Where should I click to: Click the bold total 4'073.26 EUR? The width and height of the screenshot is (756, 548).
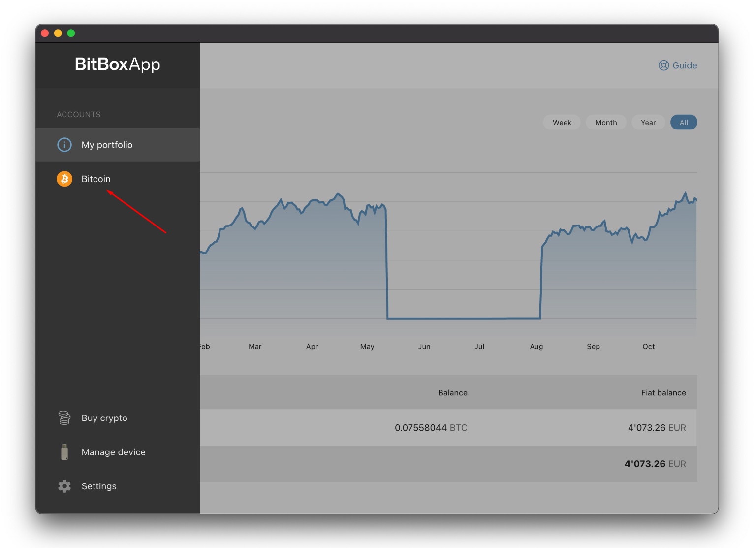(x=655, y=464)
